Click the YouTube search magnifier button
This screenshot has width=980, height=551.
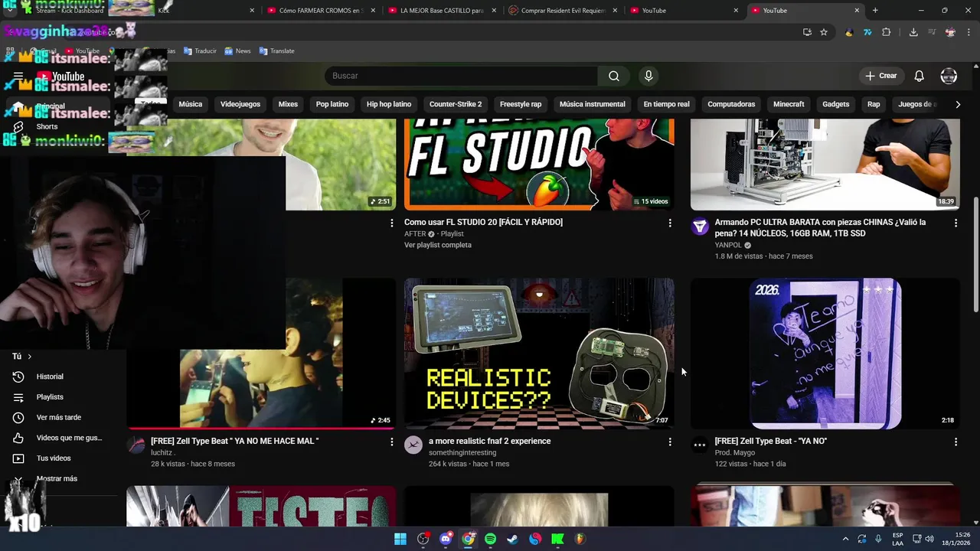point(614,76)
